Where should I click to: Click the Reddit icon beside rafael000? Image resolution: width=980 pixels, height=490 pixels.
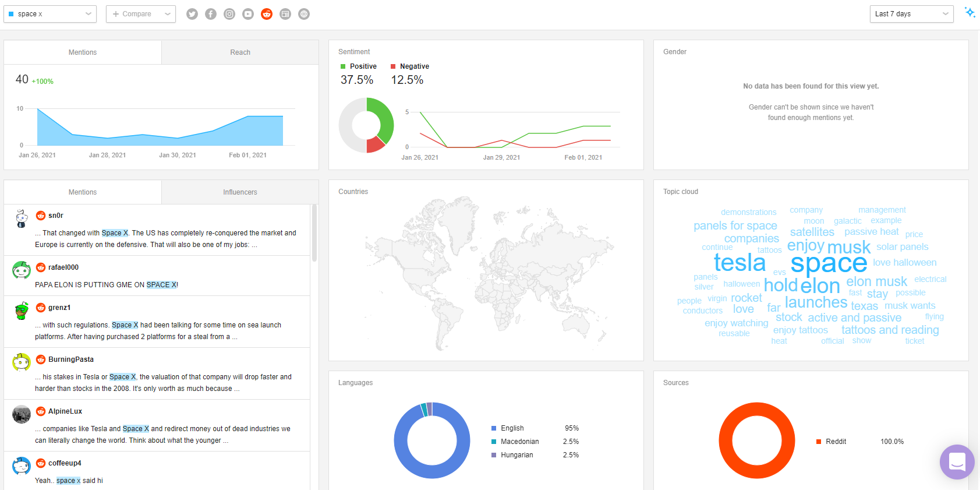[41, 267]
